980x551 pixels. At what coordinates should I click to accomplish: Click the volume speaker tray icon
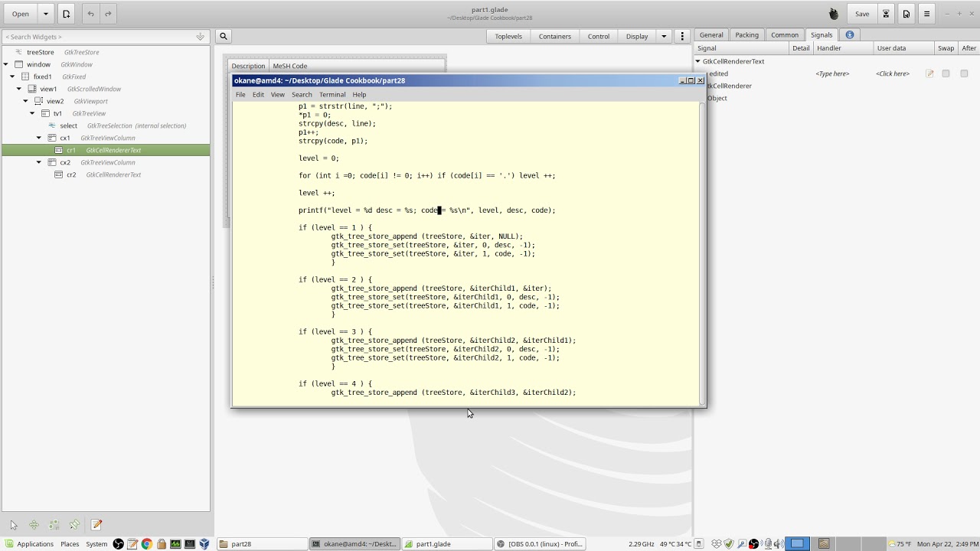(779, 544)
